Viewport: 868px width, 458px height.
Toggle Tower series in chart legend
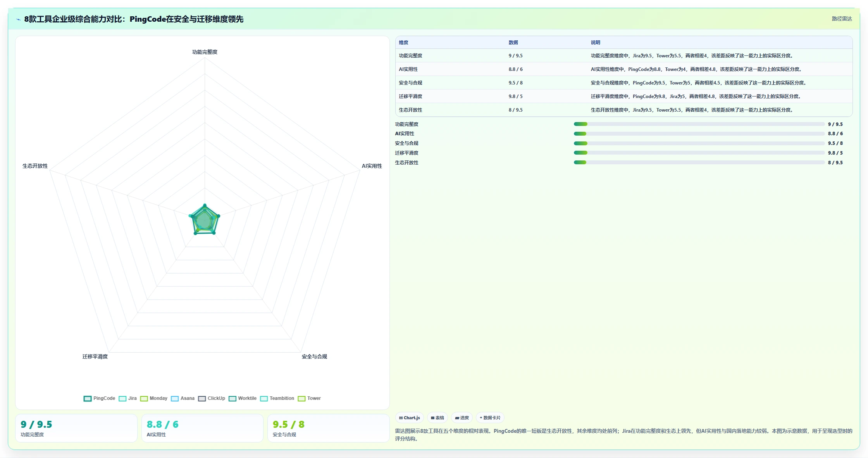pos(309,398)
